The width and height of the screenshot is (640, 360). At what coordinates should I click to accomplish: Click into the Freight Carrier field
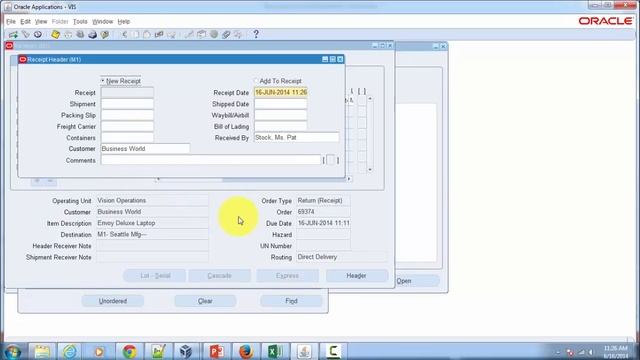pos(127,127)
